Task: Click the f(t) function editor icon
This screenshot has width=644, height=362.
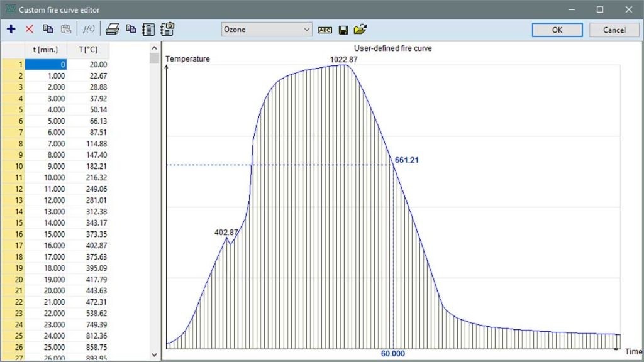Action: 88,29
